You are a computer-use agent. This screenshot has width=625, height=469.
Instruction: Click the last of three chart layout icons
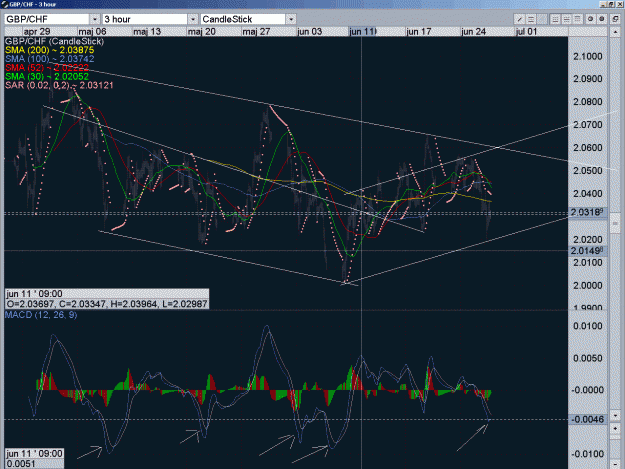pyautogui.click(x=578, y=19)
